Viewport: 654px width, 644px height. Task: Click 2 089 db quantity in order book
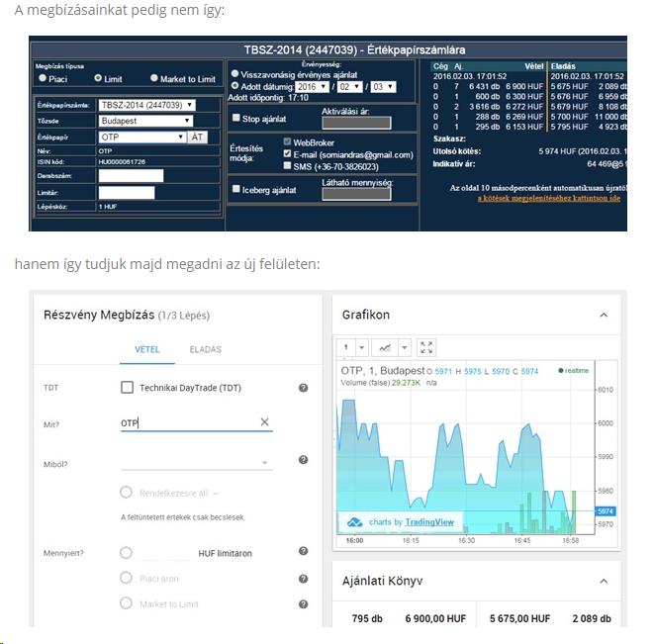[x=592, y=618]
